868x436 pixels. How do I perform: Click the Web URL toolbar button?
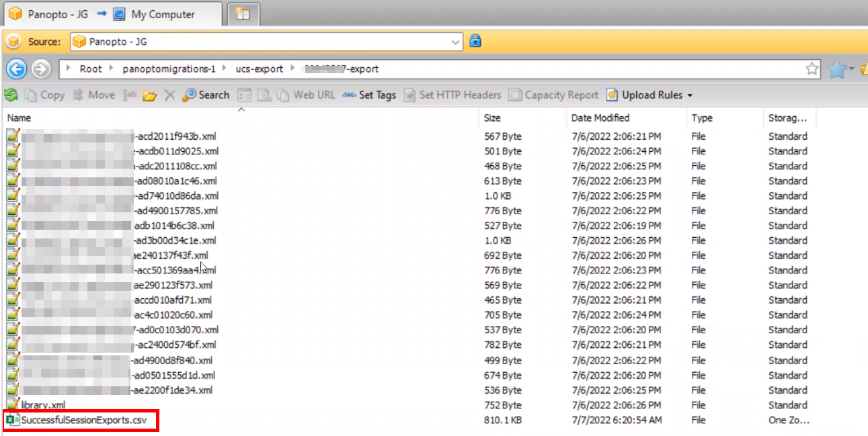click(306, 95)
